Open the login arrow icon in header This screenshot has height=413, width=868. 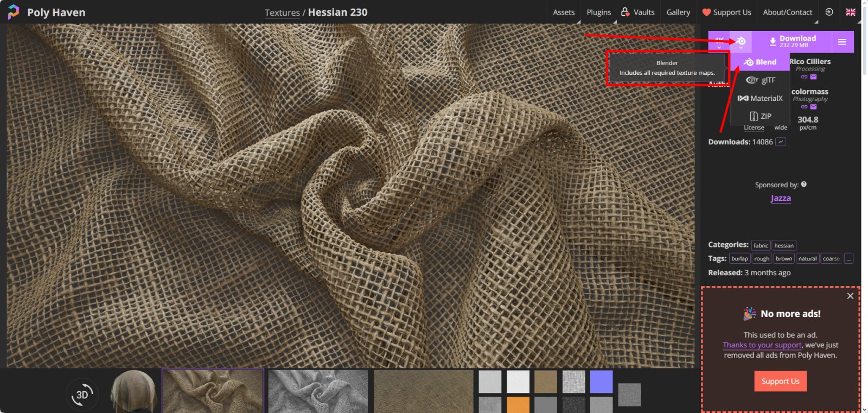pos(829,12)
